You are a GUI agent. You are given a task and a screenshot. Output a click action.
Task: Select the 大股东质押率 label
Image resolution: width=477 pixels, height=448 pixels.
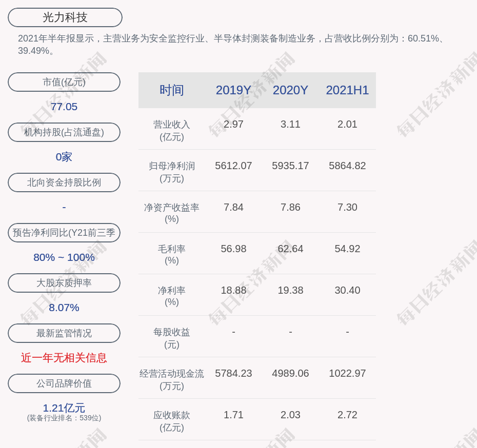(x=64, y=283)
